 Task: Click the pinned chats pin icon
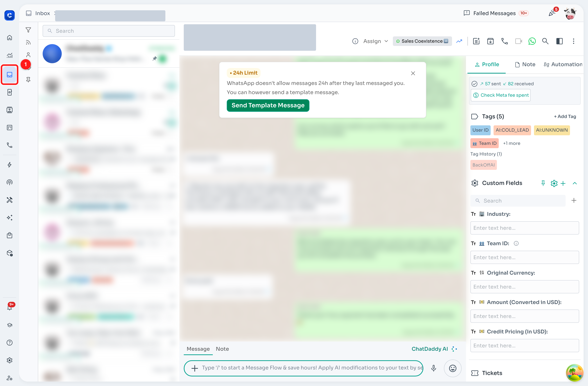(x=28, y=80)
